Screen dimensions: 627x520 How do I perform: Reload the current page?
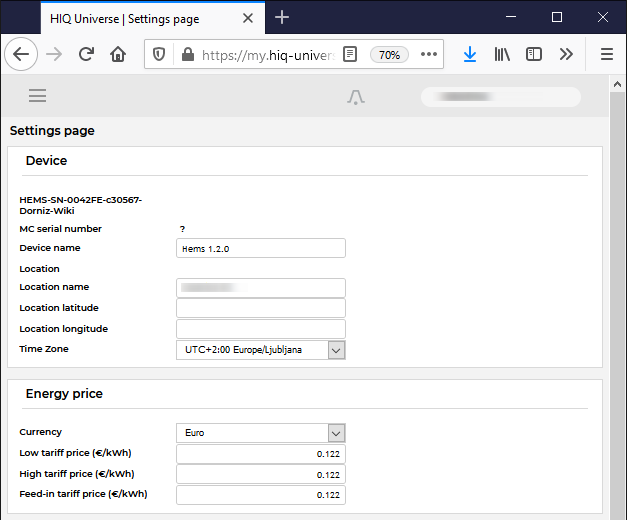point(86,55)
